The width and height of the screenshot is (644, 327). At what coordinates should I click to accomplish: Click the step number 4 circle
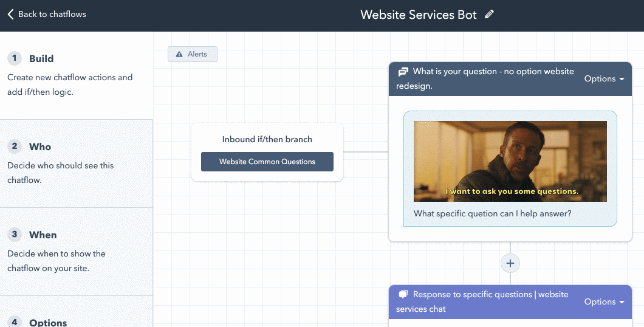click(x=15, y=322)
